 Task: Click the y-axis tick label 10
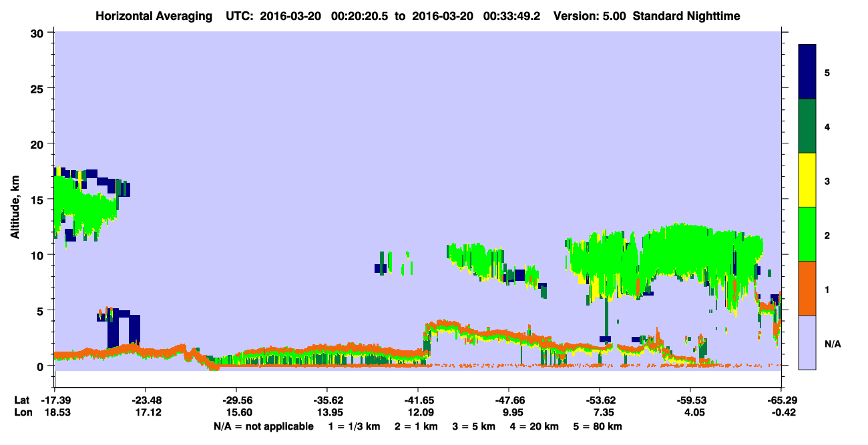(x=39, y=255)
